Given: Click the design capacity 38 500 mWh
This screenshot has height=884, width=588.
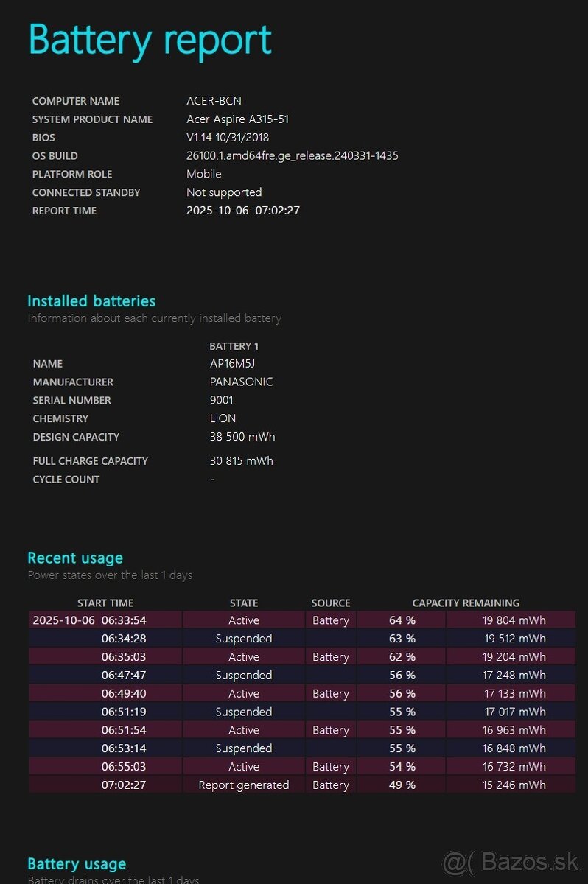Looking at the screenshot, I should coord(242,437).
